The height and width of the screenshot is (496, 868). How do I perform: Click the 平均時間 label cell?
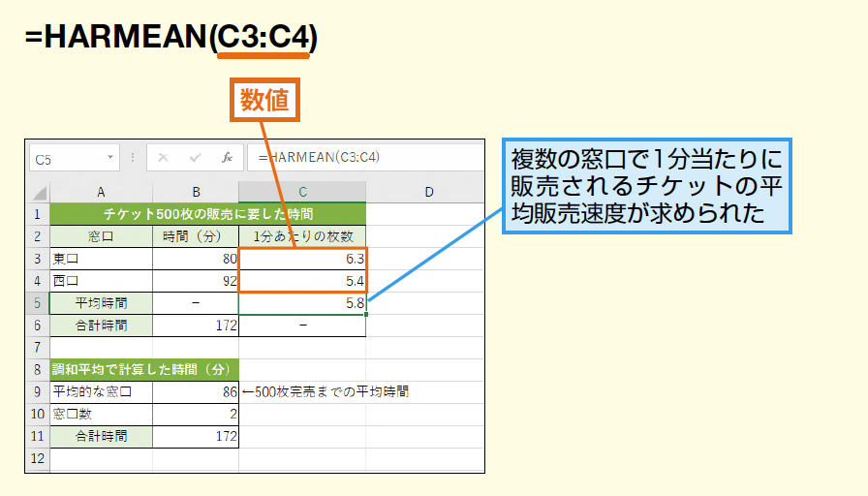[x=101, y=303]
